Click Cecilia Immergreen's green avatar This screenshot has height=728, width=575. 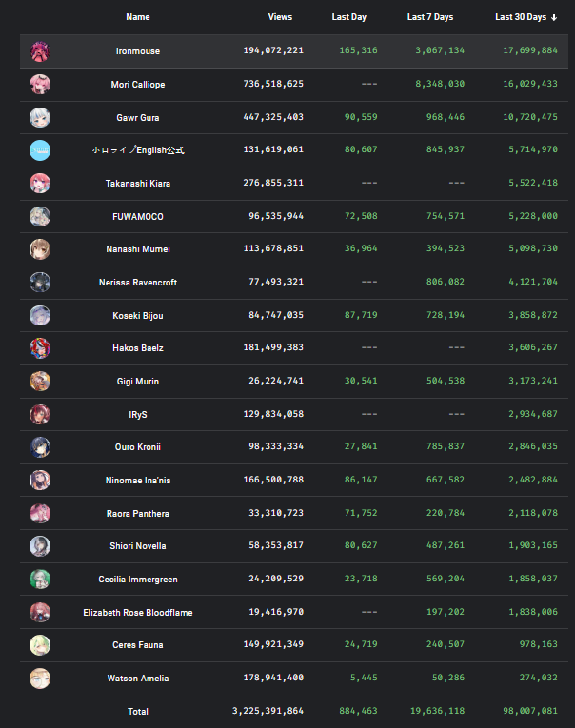click(40, 579)
